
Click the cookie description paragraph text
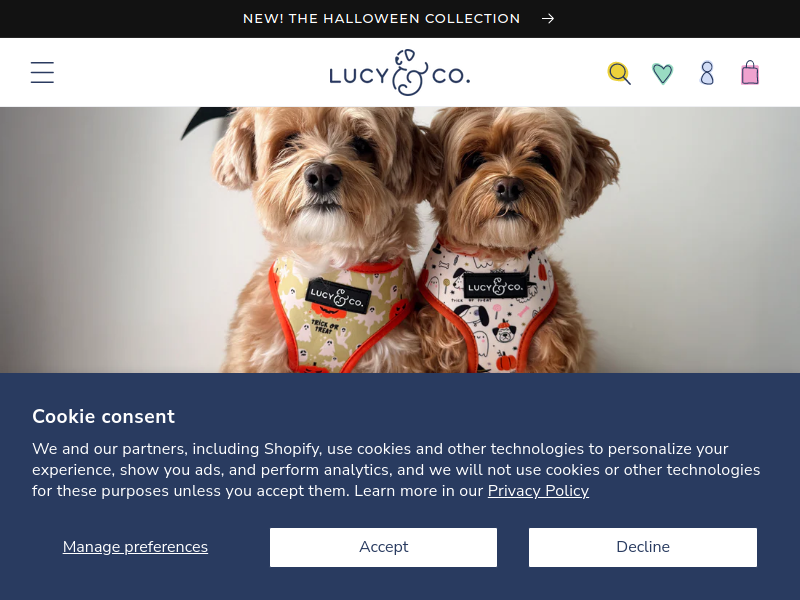coord(396,470)
